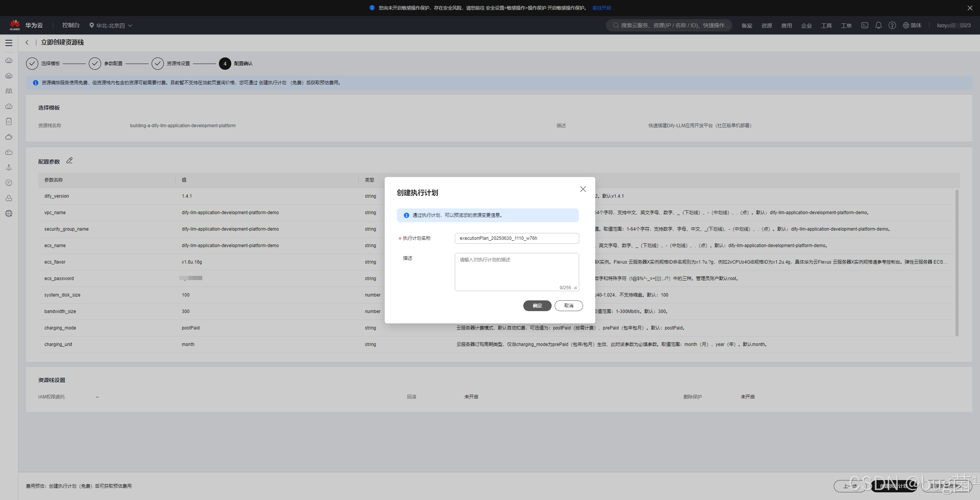Click the info icon in dialog notice
This screenshot has width=980, height=500.
pyautogui.click(x=406, y=215)
